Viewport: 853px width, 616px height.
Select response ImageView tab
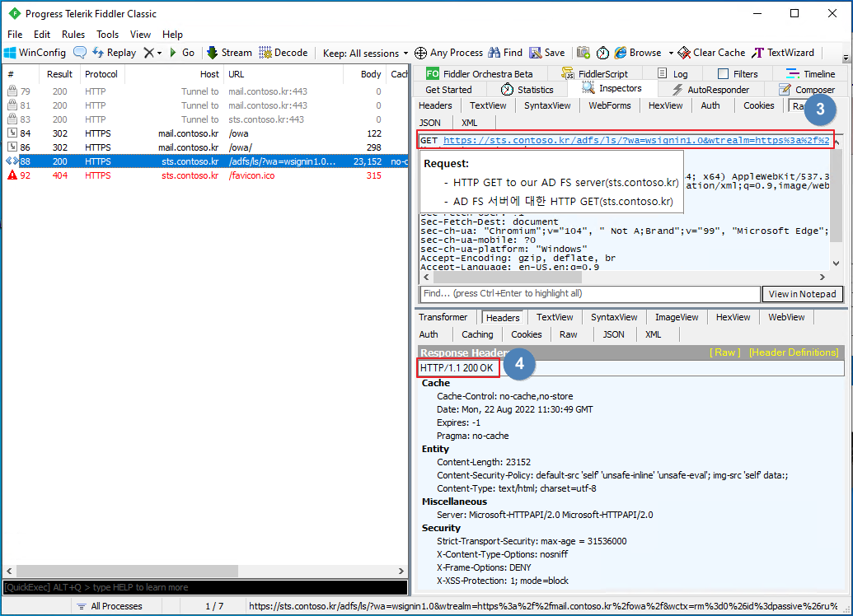tap(677, 317)
